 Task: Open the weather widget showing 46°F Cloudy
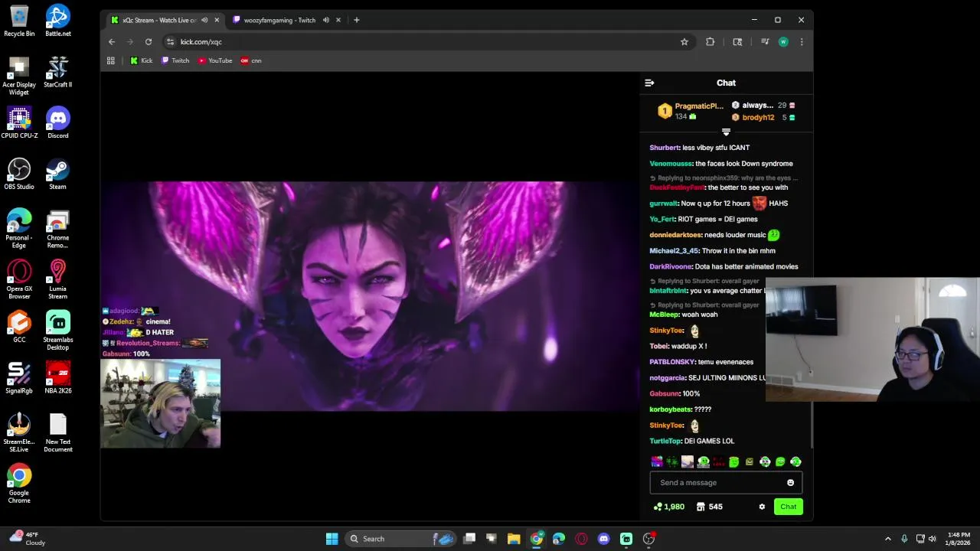point(28,539)
